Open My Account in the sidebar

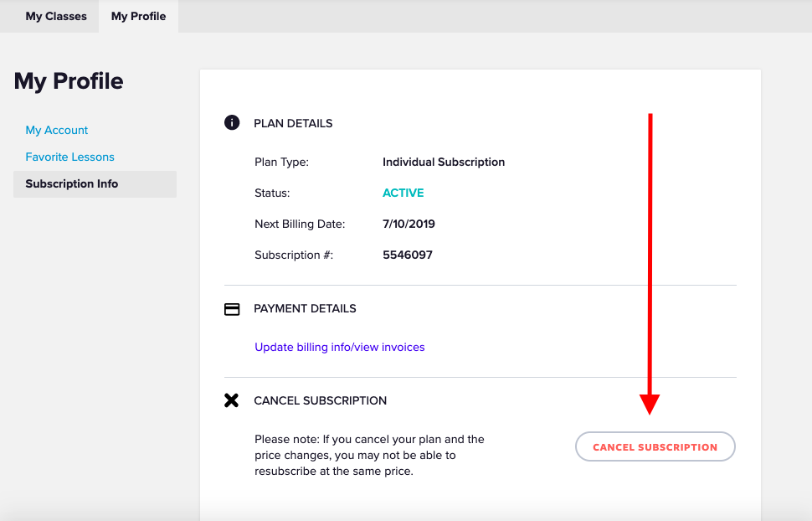pos(57,130)
